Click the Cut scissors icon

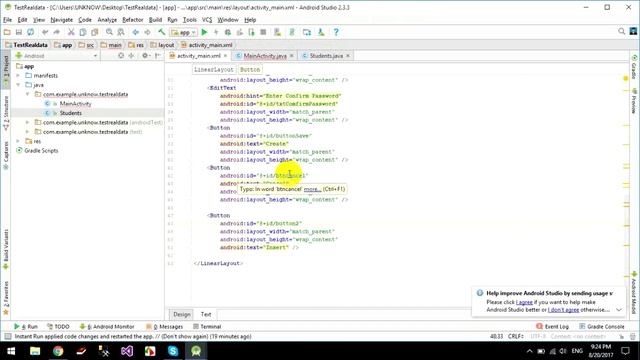tap(71, 32)
